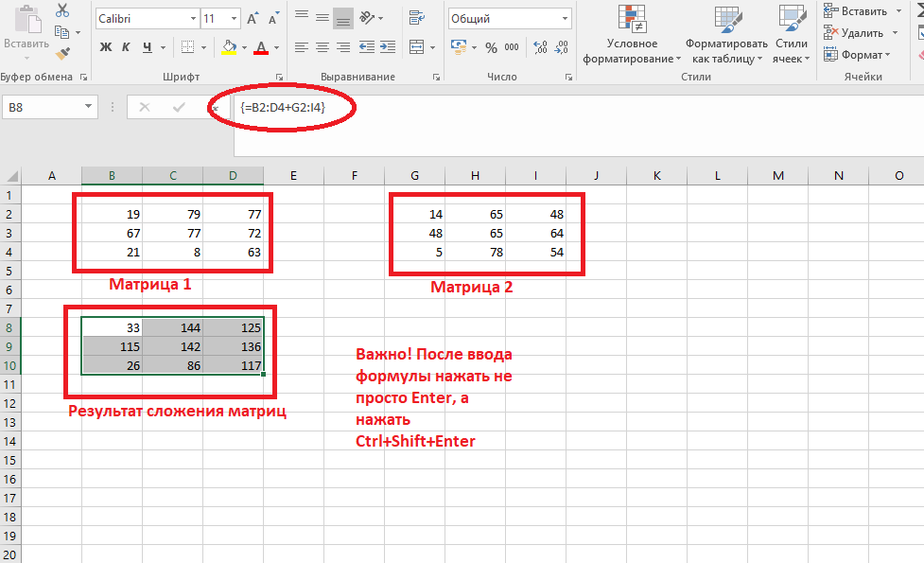The width and height of the screenshot is (924, 563).
Task: Click the formula bar cancel X icon
Action: (145, 107)
